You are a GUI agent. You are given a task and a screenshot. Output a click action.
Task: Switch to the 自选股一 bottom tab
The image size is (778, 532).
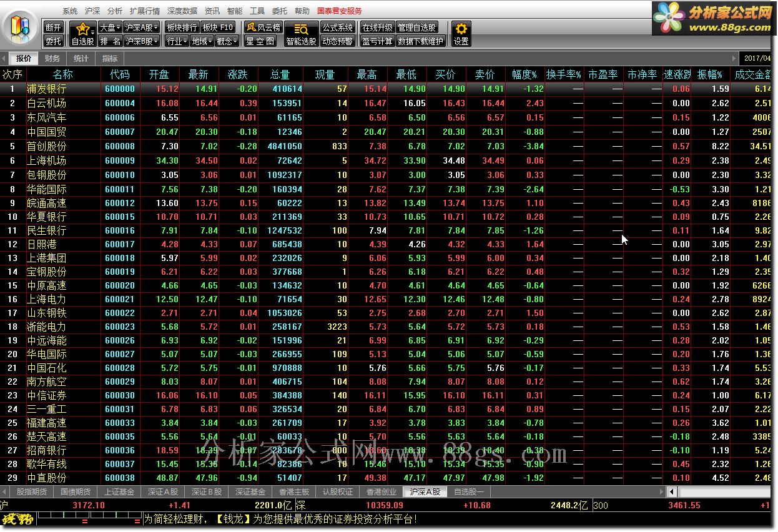click(x=469, y=492)
